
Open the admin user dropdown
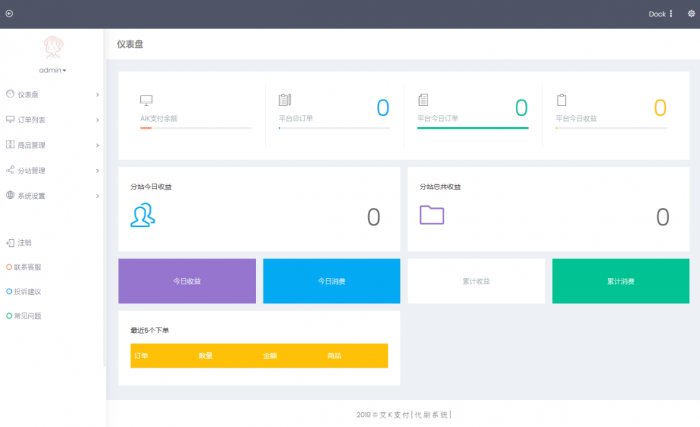pyautogui.click(x=52, y=71)
